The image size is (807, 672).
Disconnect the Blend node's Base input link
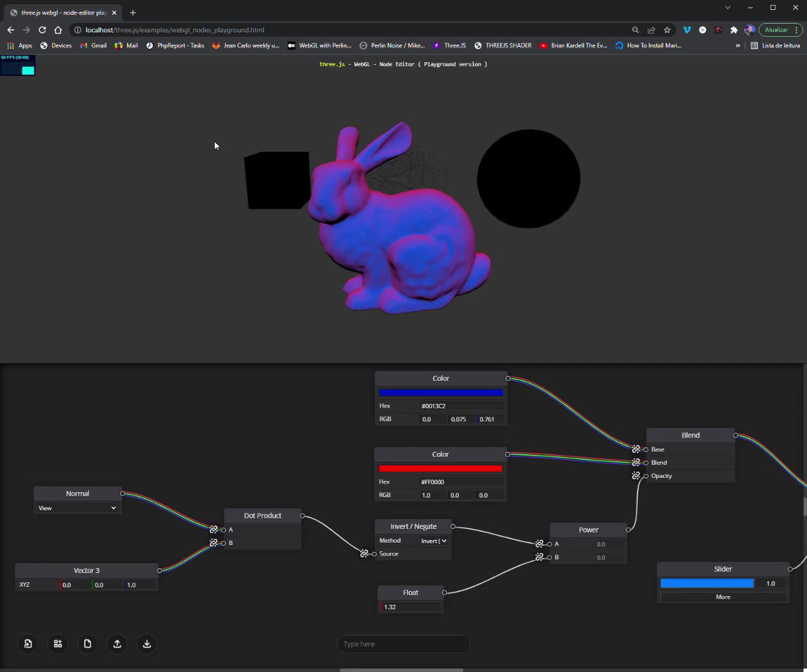coord(636,449)
